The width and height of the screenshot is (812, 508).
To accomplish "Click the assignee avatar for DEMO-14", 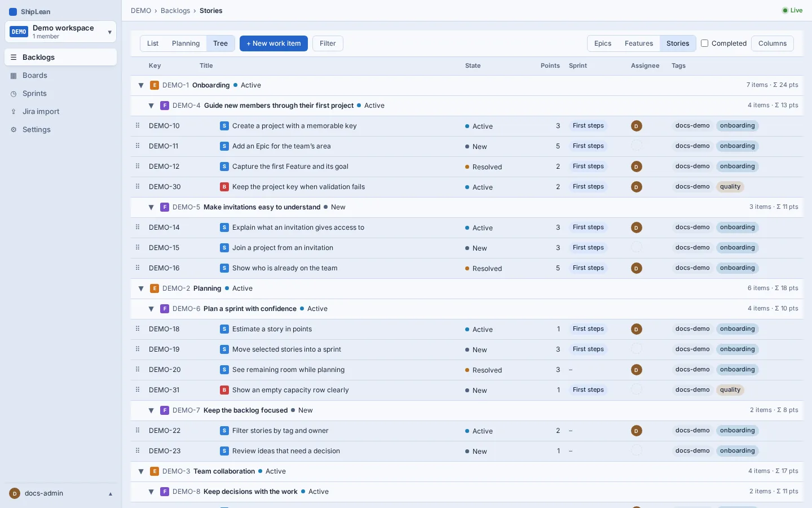I will coord(637,227).
